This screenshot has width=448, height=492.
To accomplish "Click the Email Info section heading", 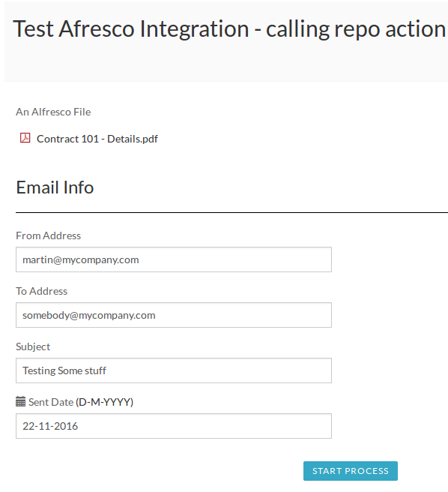I will [55, 187].
